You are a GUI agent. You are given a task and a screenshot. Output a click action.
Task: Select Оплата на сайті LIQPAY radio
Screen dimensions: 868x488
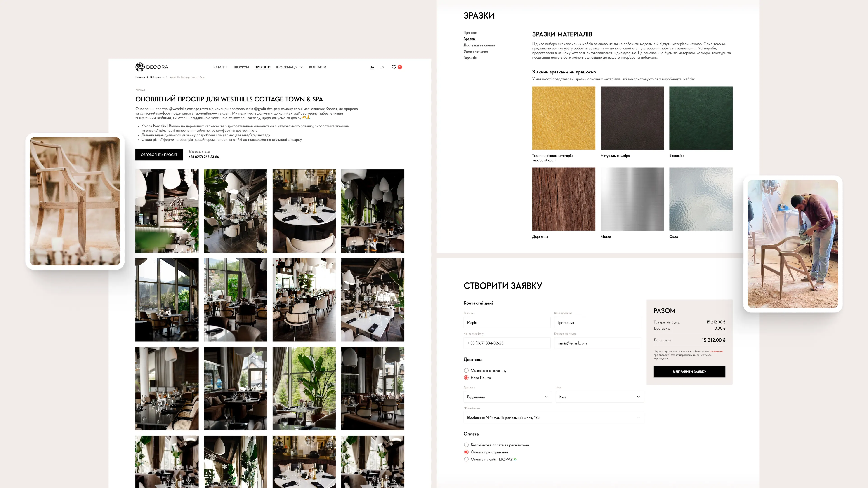point(466,459)
